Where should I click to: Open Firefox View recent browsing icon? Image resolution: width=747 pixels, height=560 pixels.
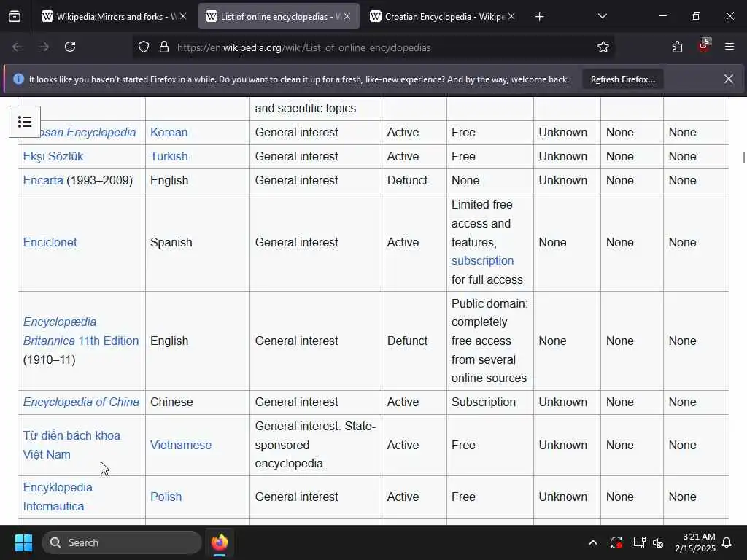pos(15,17)
